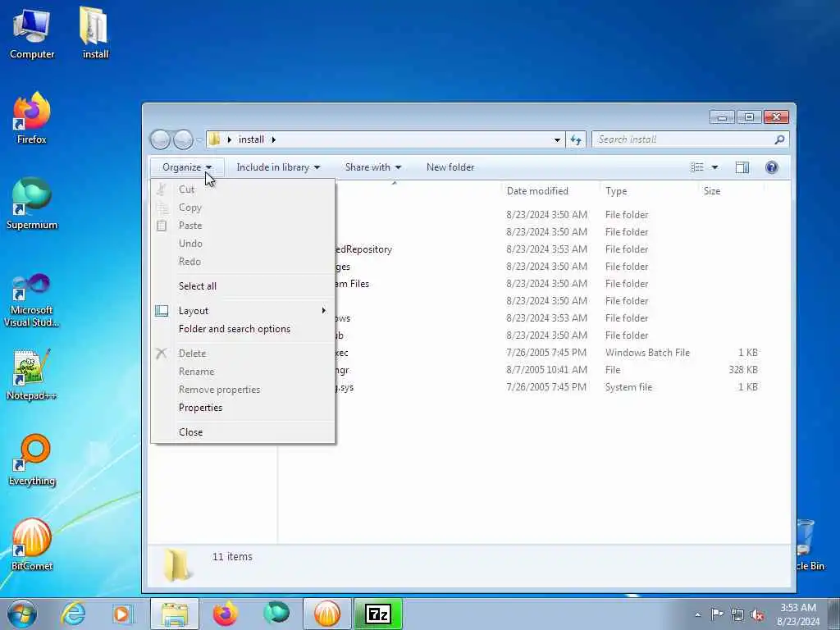
Task: Click the muted volume tray icon
Action: [x=757, y=614]
